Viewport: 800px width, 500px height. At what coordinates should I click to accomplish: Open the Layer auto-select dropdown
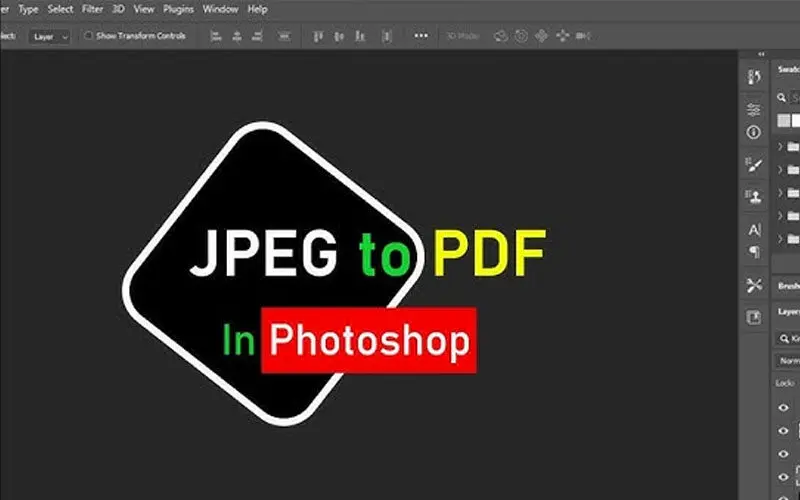(49, 37)
